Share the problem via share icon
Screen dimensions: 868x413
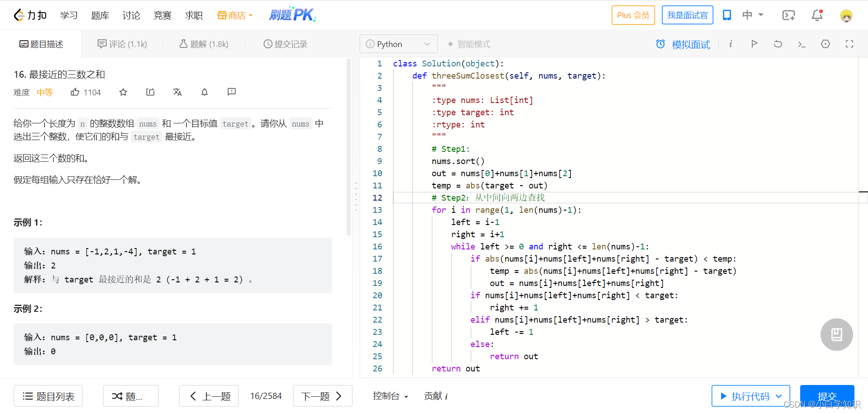(150, 92)
